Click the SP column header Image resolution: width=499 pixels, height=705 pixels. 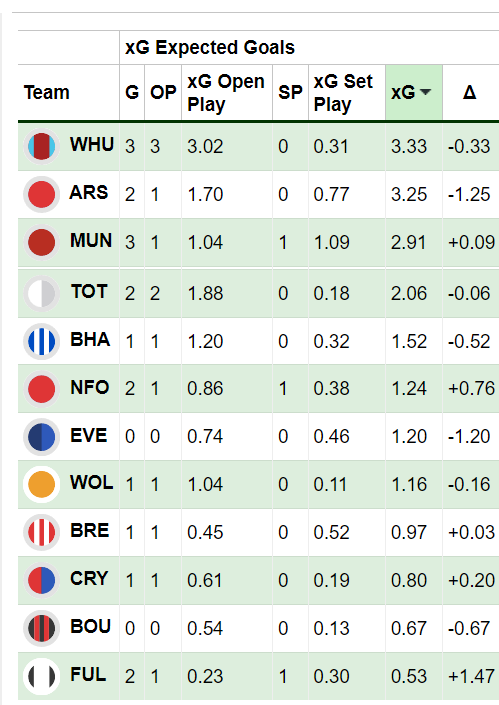click(290, 92)
